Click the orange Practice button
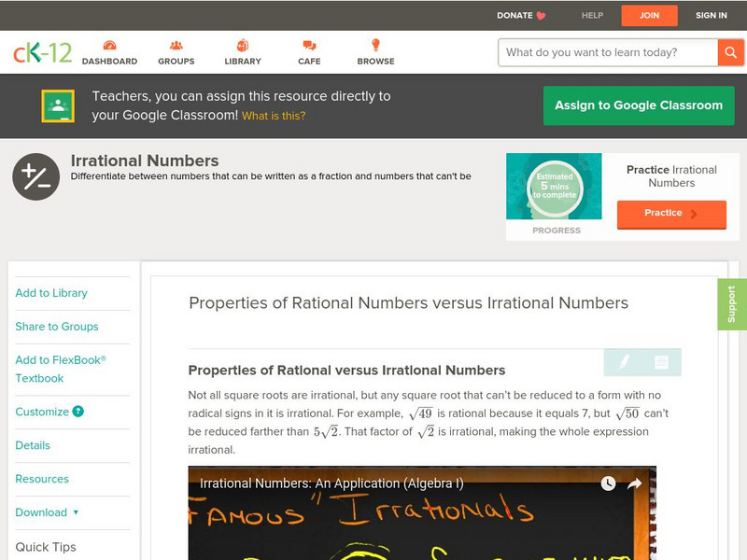This screenshot has height=560, width=747. tap(670, 214)
